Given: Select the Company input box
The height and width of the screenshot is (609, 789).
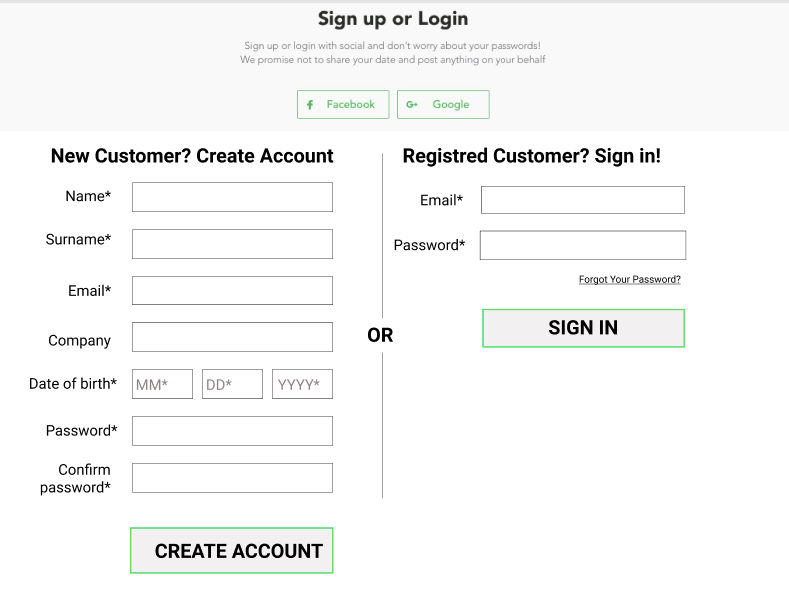Looking at the screenshot, I should click(232, 337).
